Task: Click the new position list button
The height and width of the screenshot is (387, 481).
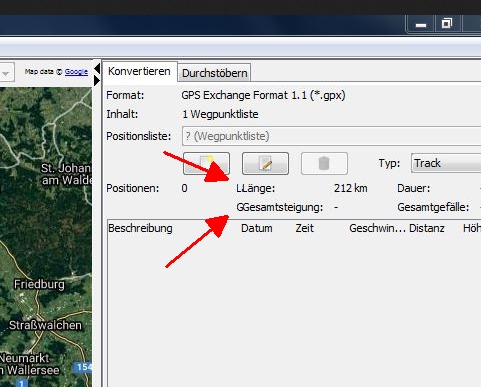Action: pos(206,163)
